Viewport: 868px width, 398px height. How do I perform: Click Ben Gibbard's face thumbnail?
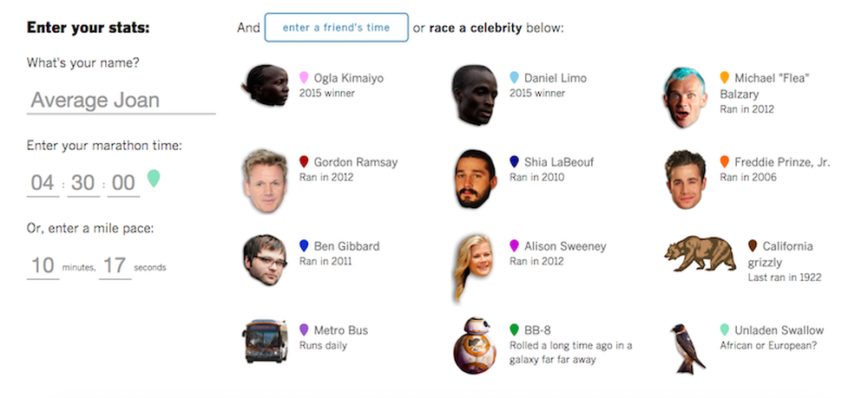pyautogui.click(x=265, y=260)
